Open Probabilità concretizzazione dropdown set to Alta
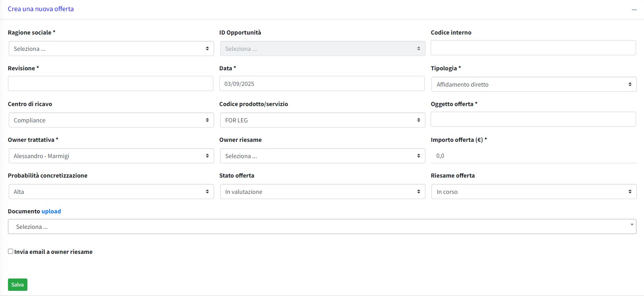Image resolution: width=644 pixels, height=296 pixels. pos(111,192)
